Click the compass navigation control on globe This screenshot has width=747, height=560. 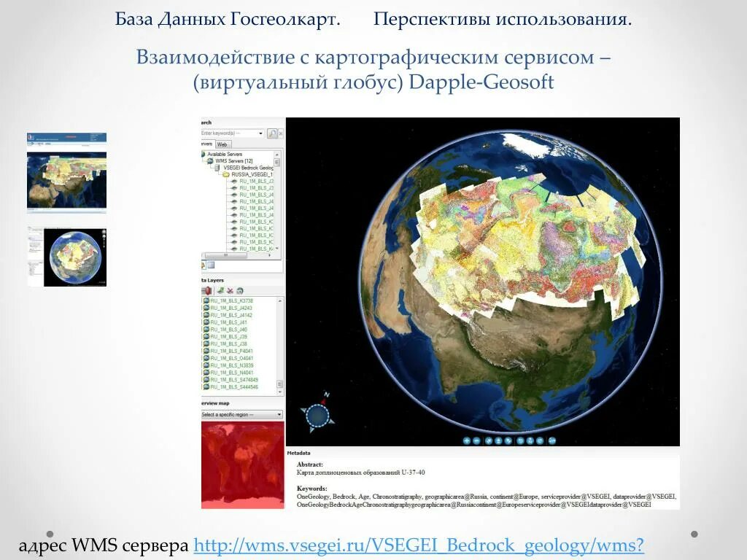tap(317, 415)
